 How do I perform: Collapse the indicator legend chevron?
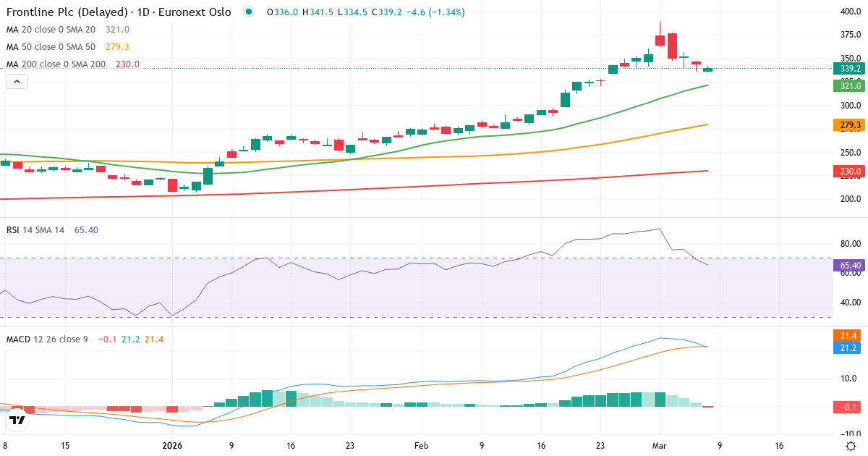pyautogui.click(x=17, y=82)
